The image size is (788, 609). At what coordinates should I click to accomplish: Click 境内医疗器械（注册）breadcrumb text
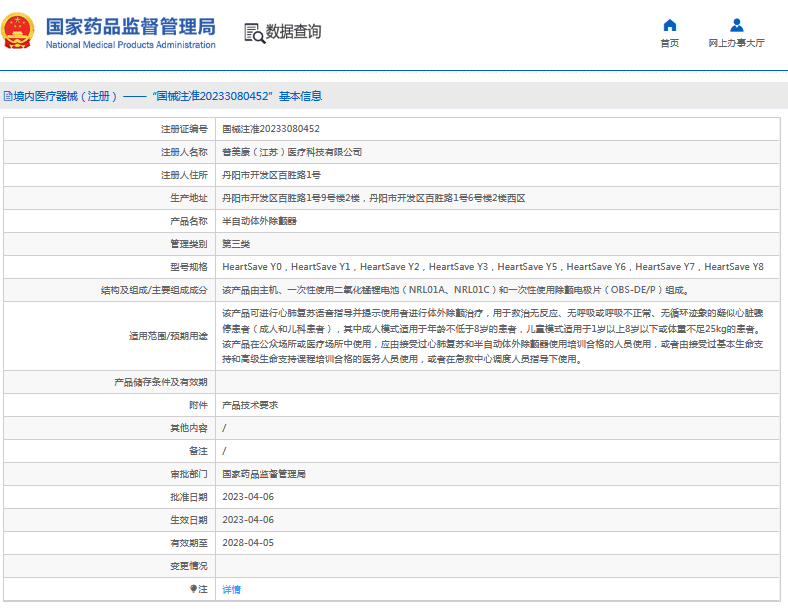pyautogui.click(x=65, y=96)
